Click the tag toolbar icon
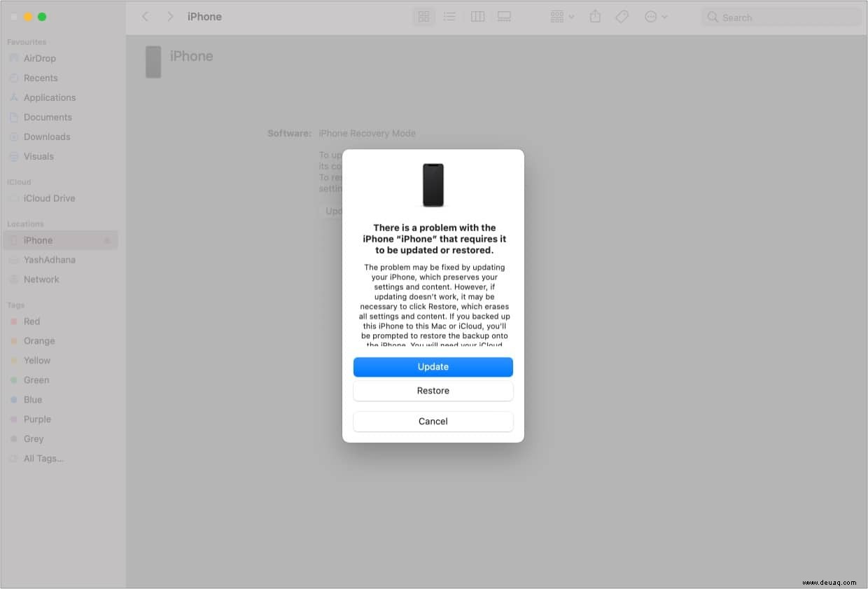 pos(622,17)
